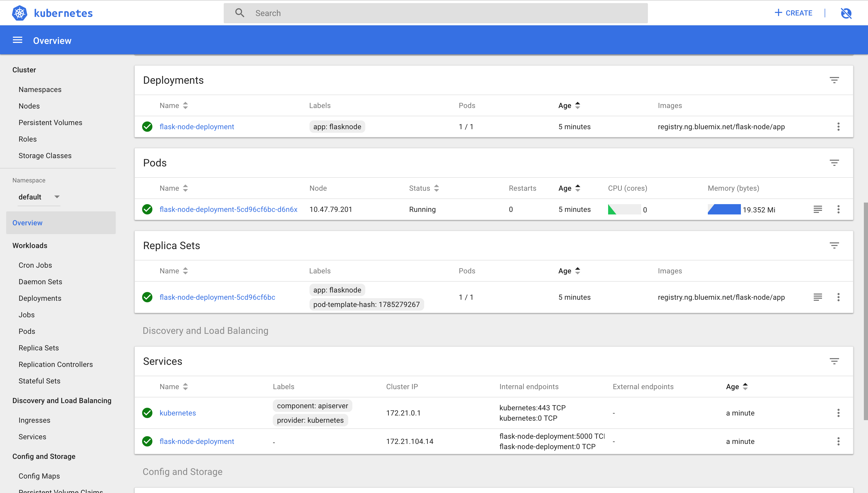Expand the default namespace dropdown
Image resolution: width=868 pixels, height=493 pixels.
pyautogui.click(x=57, y=197)
